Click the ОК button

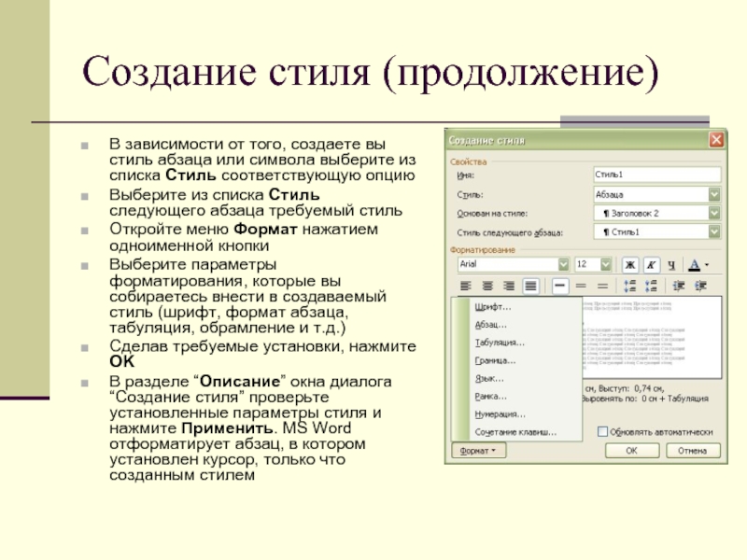pyautogui.click(x=632, y=451)
